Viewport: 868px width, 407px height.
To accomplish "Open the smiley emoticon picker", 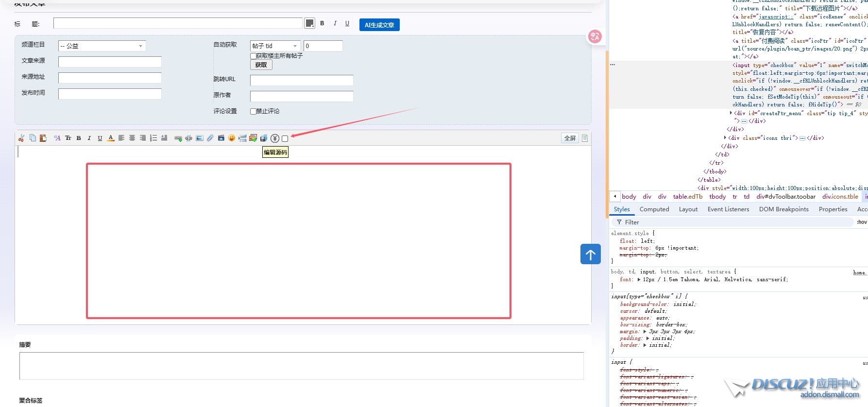I will point(232,138).
